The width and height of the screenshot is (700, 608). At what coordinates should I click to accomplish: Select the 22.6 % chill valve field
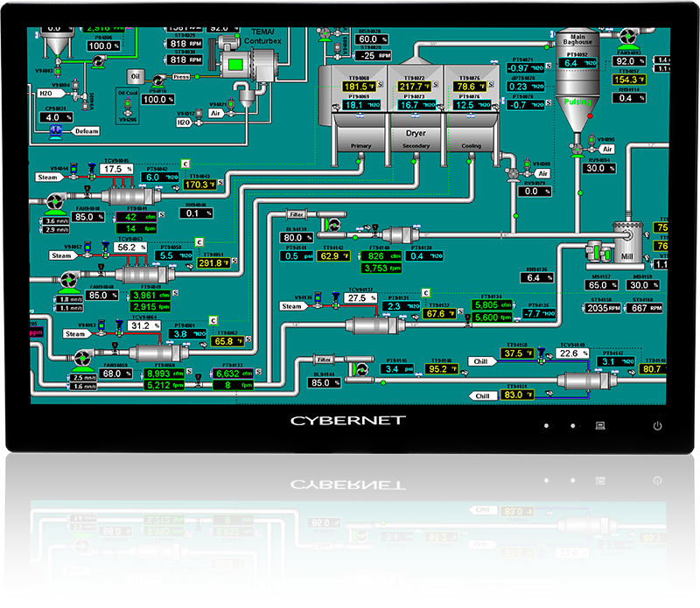click(x=573, y=353)
